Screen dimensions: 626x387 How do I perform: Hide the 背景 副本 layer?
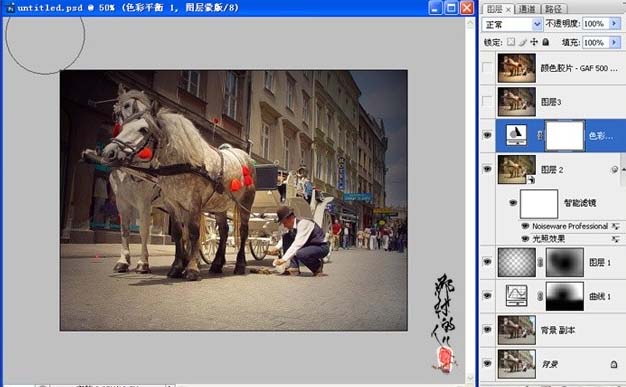(x=487, y=330)
